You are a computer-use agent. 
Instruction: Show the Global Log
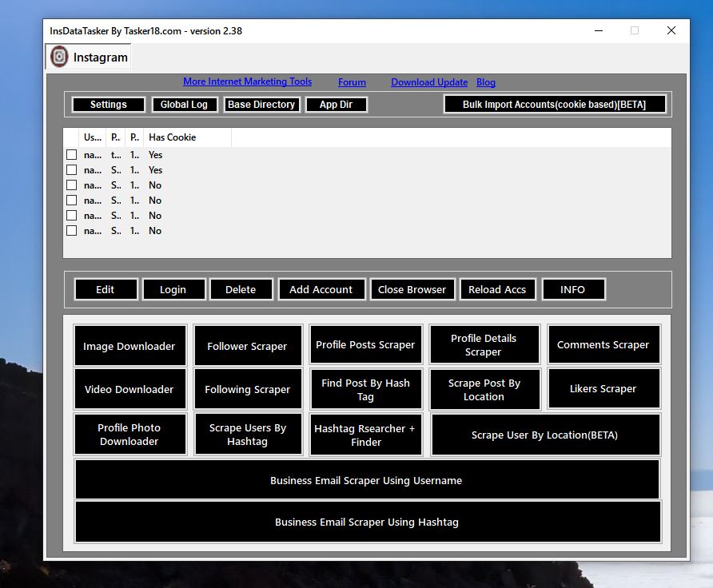click(184, 105)
